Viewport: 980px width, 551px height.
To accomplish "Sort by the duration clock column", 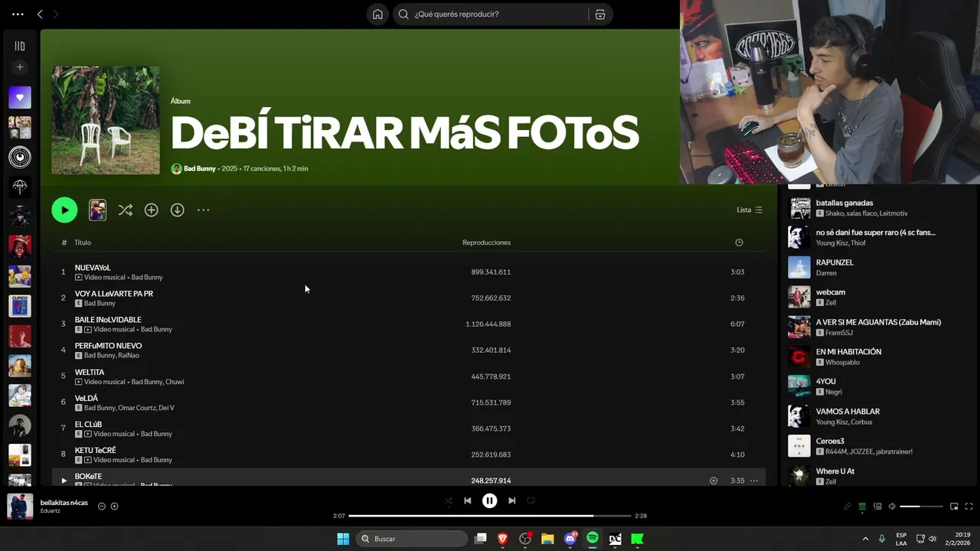I will (x=739, y=243).
